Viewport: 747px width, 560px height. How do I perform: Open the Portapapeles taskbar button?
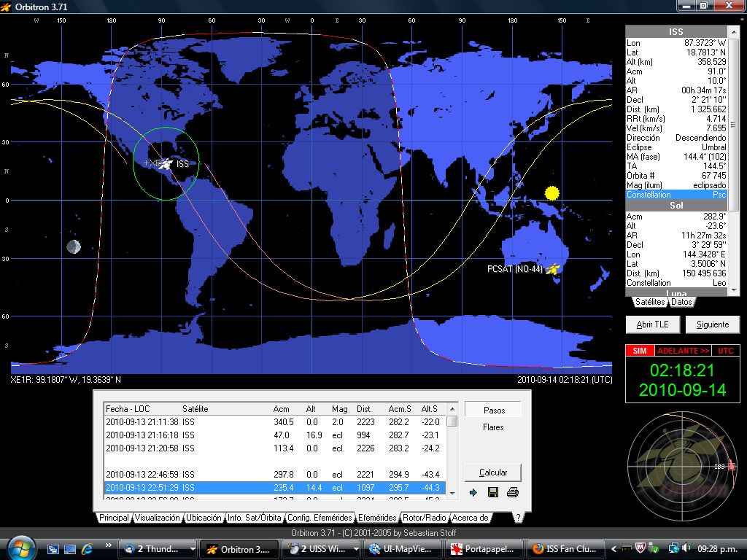tap(484, 549)
